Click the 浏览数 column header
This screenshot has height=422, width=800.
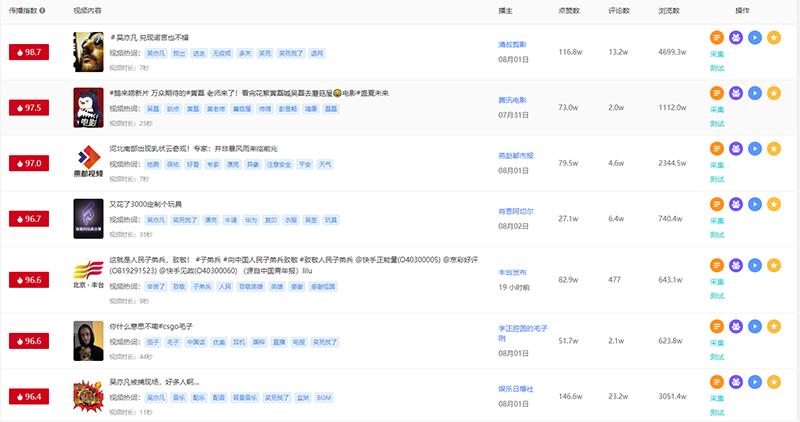coord(669,10)
